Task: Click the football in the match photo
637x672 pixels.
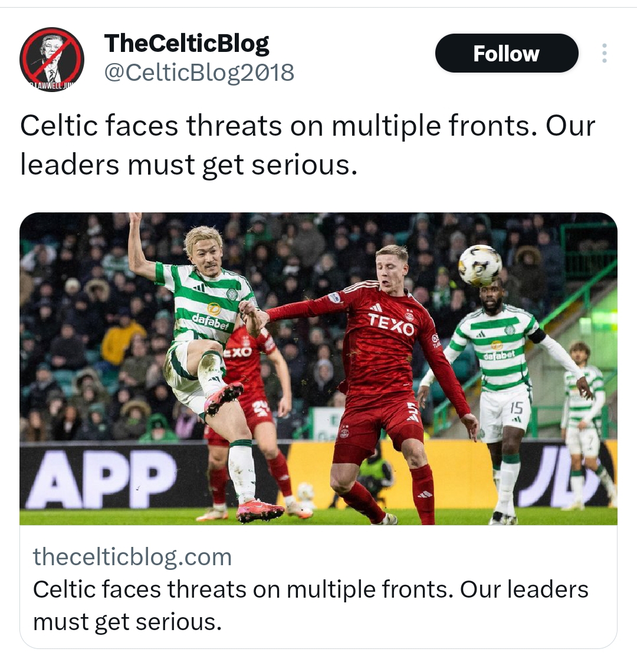Action: (480, 265)
